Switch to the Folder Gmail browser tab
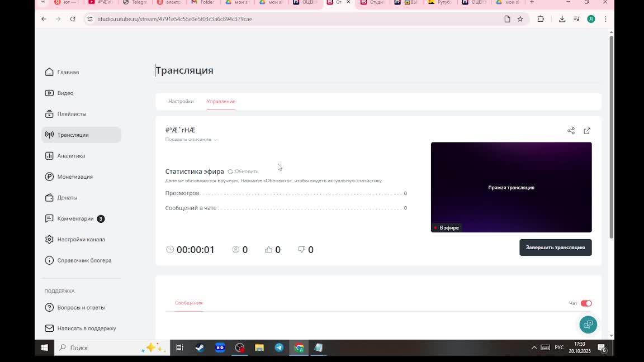Screen dimensions: 644x362 pos(203,2)
